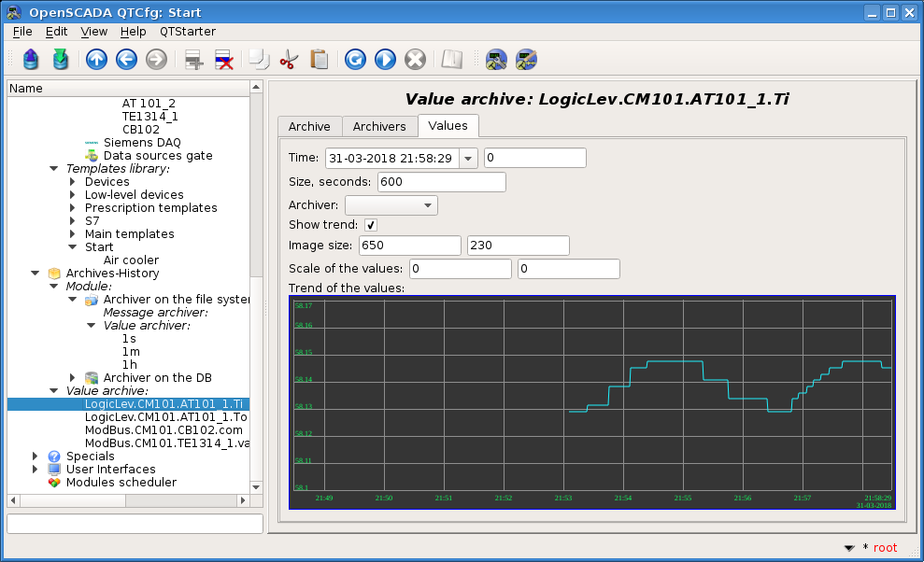The width and height of the screenshot is (924, 562).
Task: Click the Copy item toolbar icon
Action: click(260, 60)
